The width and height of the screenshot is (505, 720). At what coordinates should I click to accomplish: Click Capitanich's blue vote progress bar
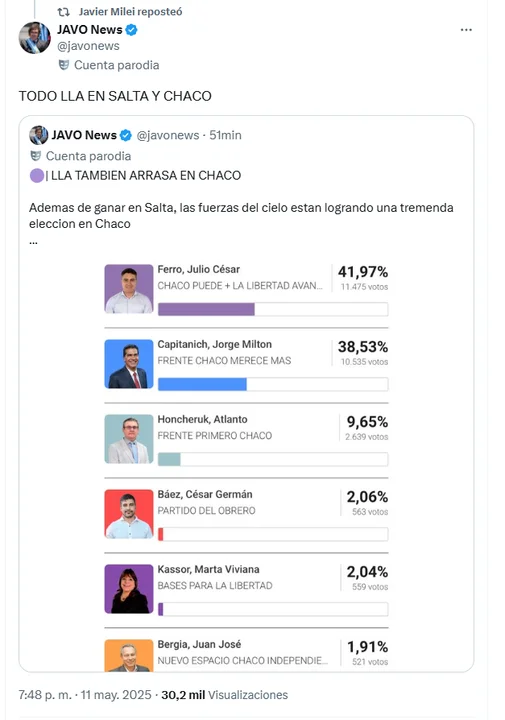[x=202, y=384]
